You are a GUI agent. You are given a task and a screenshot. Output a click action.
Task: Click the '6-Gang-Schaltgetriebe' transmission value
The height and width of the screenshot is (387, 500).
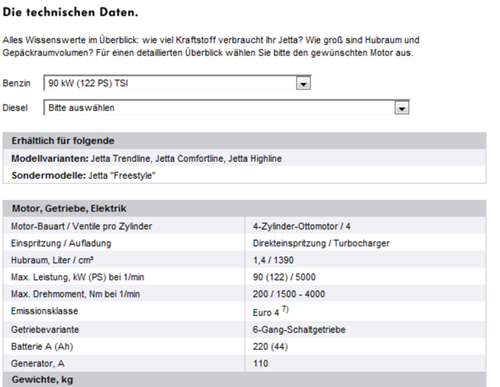299,330
